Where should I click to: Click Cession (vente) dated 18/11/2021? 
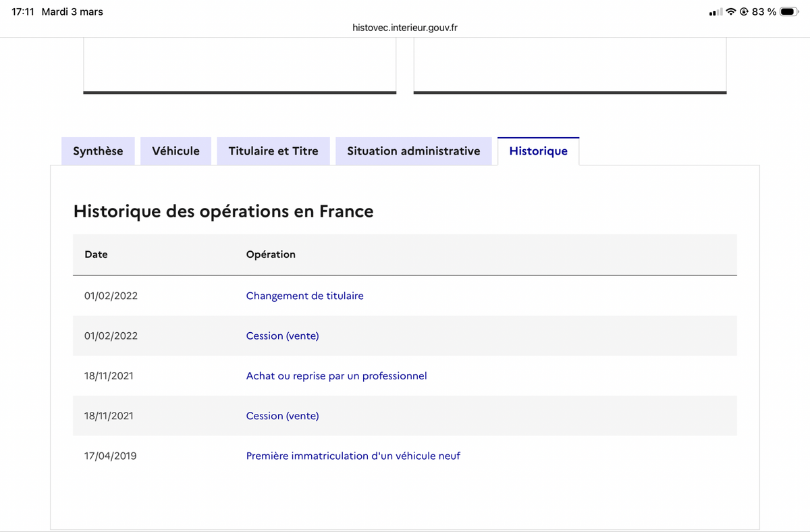pos(282,416)
